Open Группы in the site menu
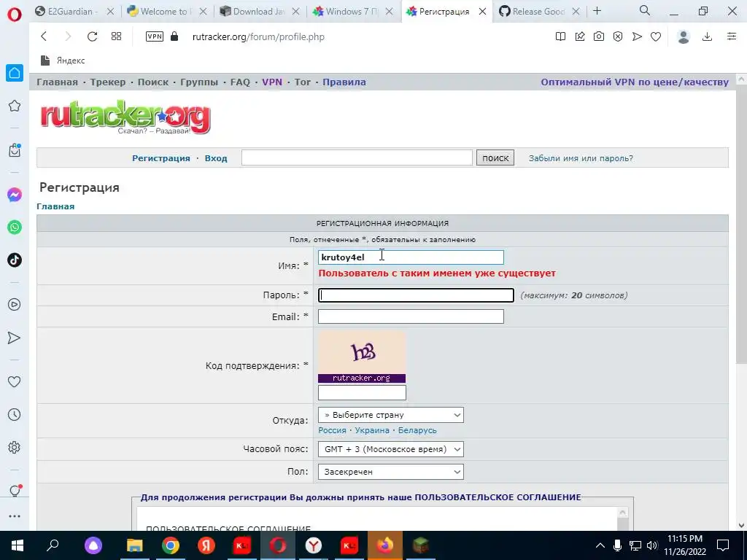This screenshot has width=747, height=560. tap(199, 82)
